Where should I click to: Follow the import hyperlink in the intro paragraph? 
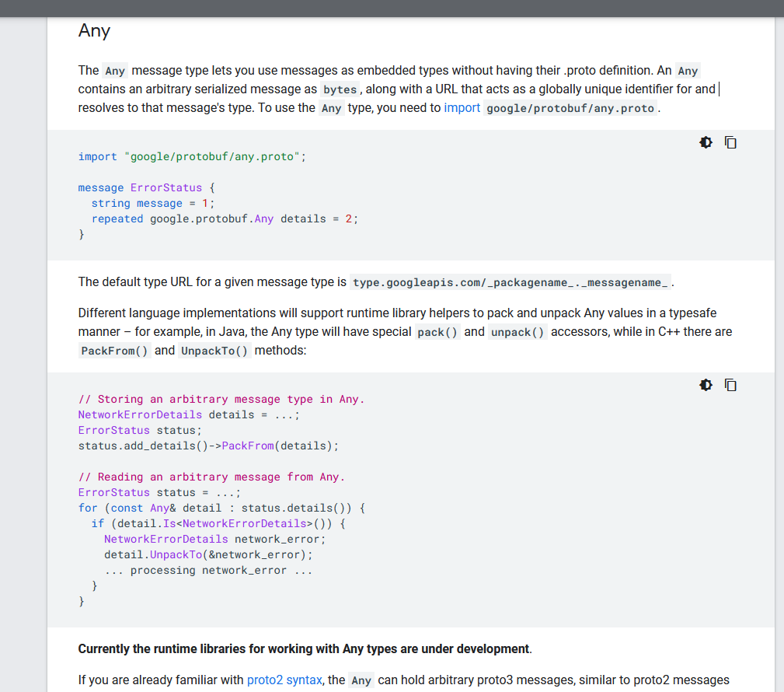[462, 107]
